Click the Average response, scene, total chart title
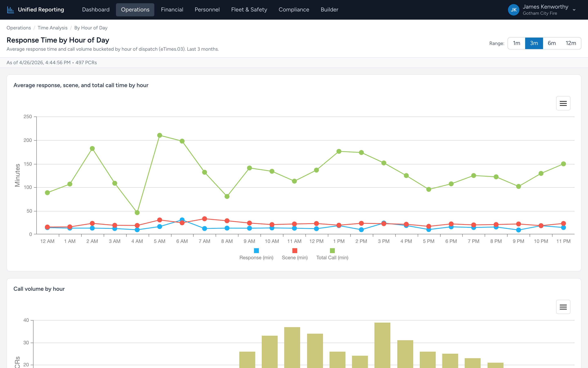588x368 pixels. coord(81,85)
